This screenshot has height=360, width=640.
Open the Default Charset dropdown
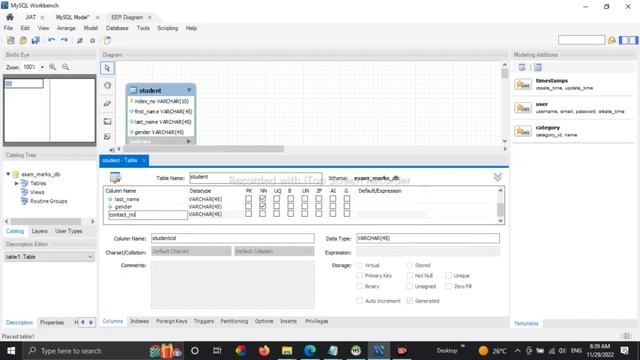191,251
